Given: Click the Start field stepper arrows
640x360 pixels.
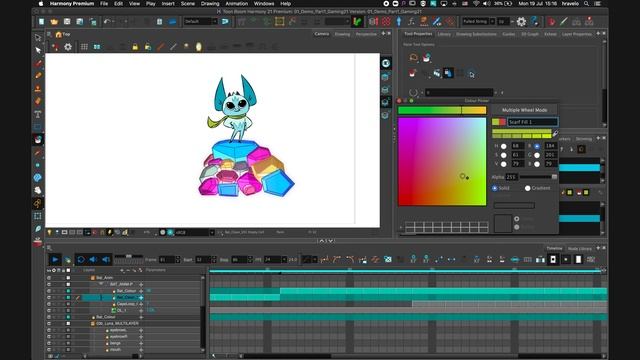Looking at the screenshot, I should coord(214,260).
